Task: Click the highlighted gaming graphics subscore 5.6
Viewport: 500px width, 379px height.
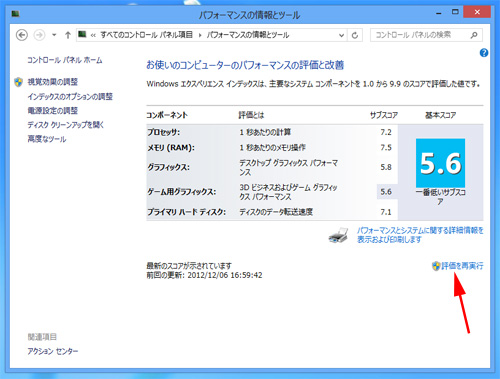Action: point(386,192)
